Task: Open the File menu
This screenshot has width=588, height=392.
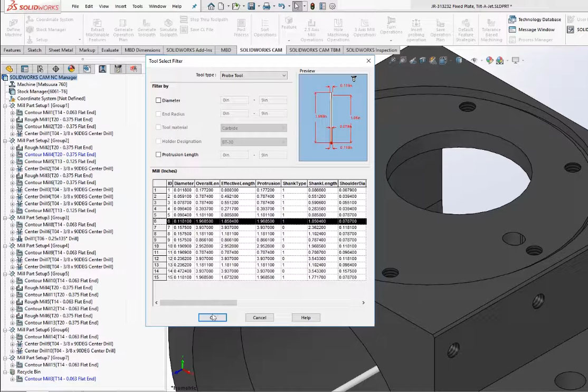Action: pos(75,6)
